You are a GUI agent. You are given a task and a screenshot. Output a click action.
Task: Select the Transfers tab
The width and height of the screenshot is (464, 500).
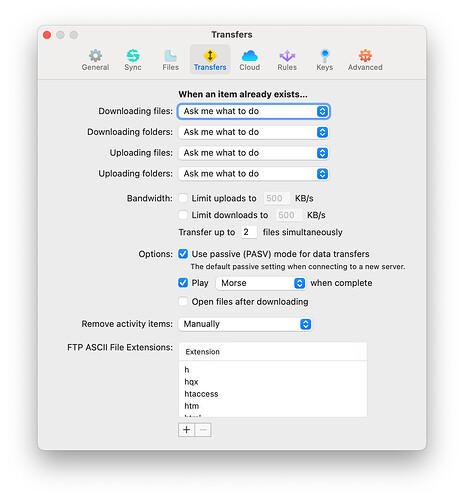tap(210, 59)
